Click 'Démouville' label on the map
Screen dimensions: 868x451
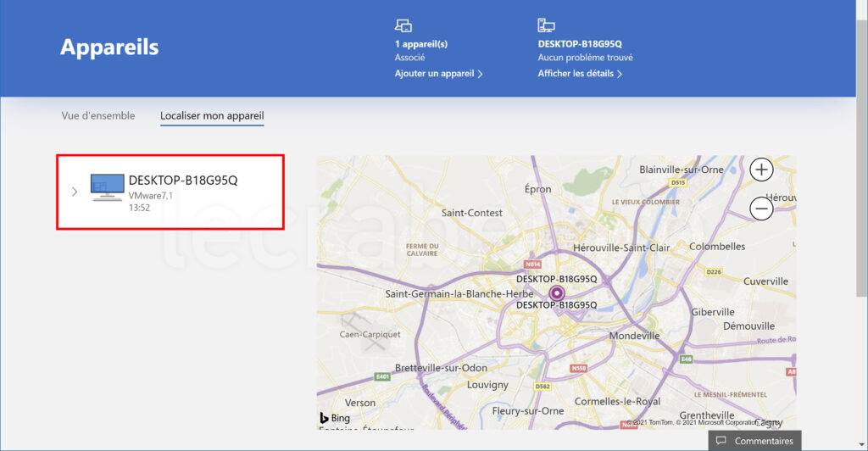pyautogui.click(x=749, y=326)
